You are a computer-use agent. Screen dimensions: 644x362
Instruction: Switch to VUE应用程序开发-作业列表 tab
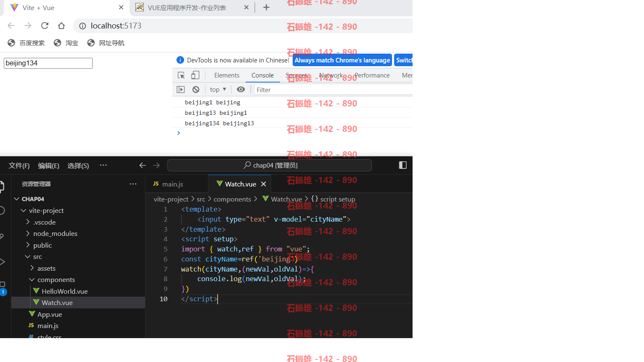187,8
